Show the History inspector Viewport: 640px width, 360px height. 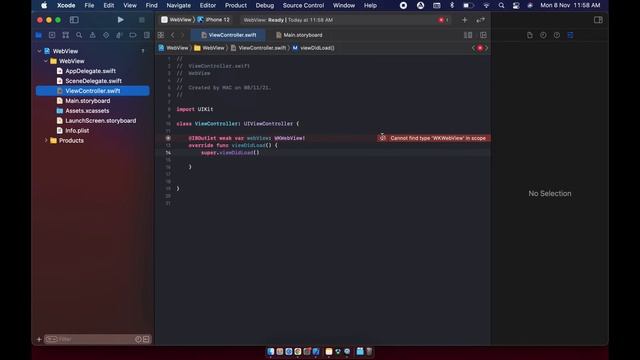tap(543, 35)
